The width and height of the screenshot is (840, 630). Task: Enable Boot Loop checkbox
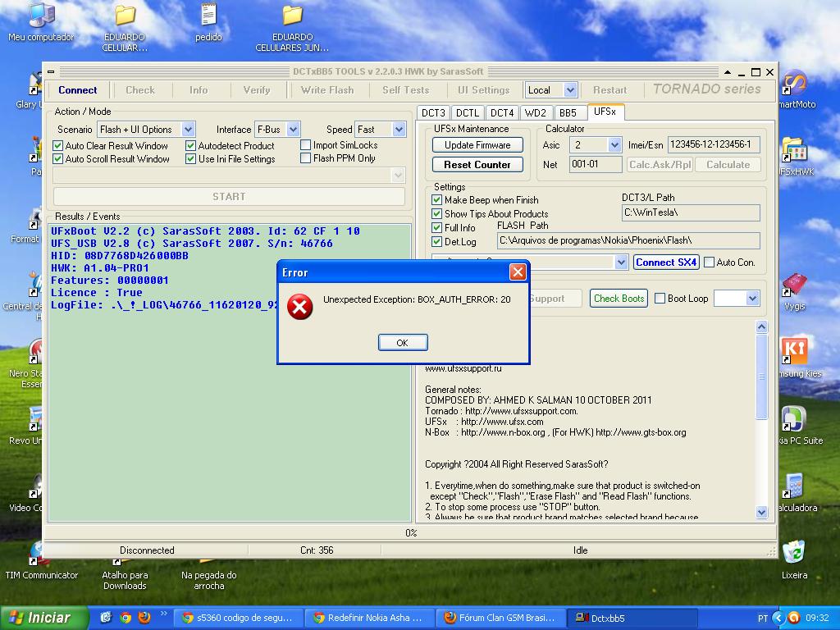click(x=660, y=299)
